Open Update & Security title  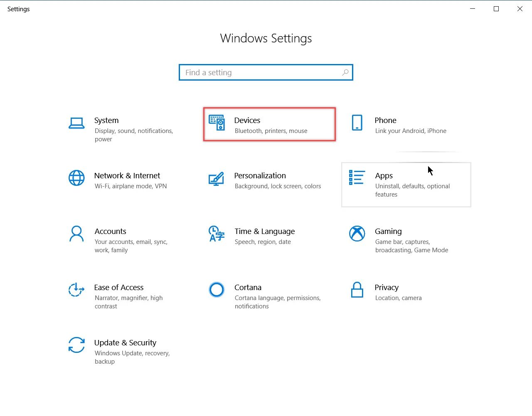[126, 342]
